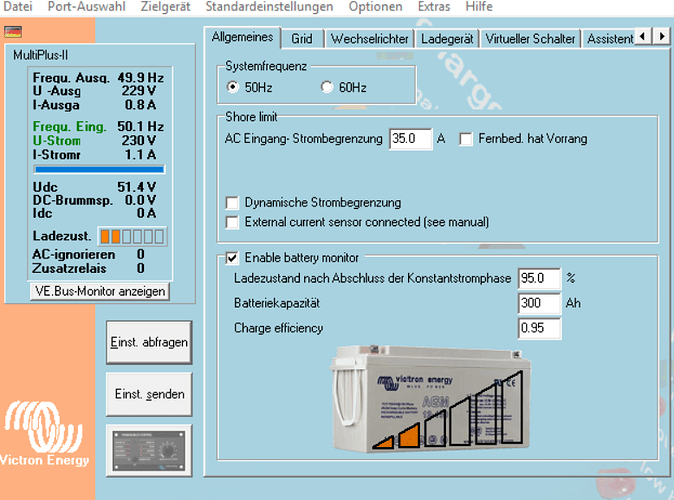Click the Charge efficiency 0.95 field
This screenshot has height=500, width=674.
[x=539, y=328]
